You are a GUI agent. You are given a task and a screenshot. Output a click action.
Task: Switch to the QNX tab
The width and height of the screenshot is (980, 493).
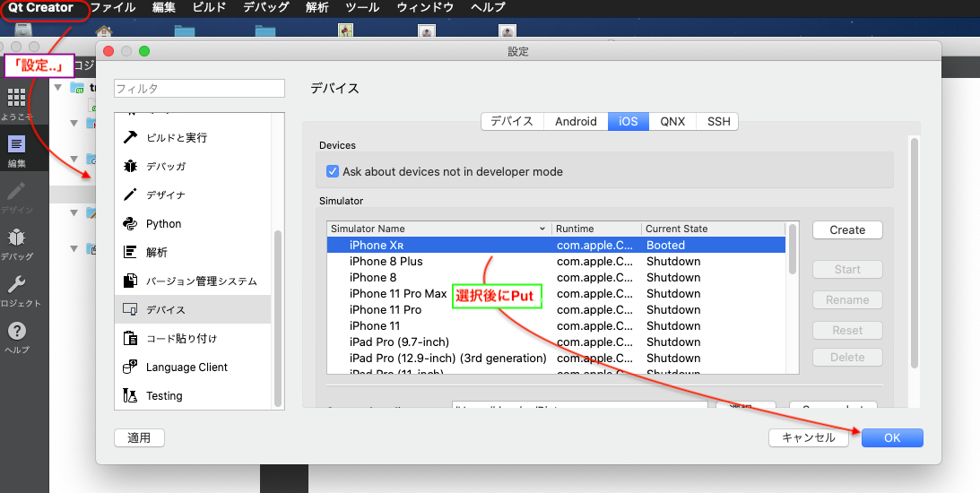pos(672,121)
